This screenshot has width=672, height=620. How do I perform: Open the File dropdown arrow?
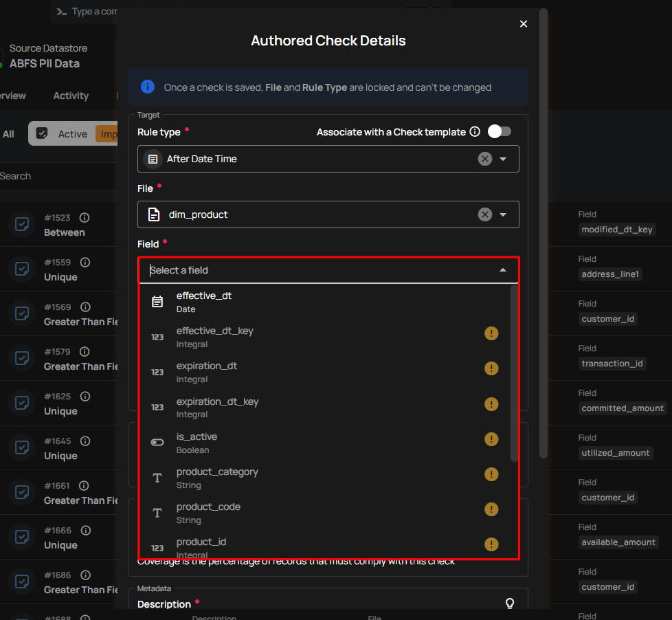[x=503, y=214]
